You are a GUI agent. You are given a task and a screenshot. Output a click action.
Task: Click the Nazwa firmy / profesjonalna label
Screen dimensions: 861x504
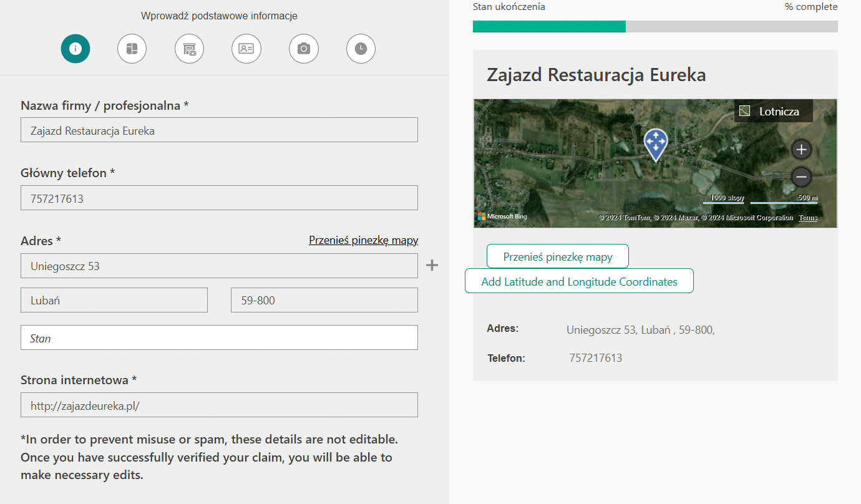[x=105, y=105]
